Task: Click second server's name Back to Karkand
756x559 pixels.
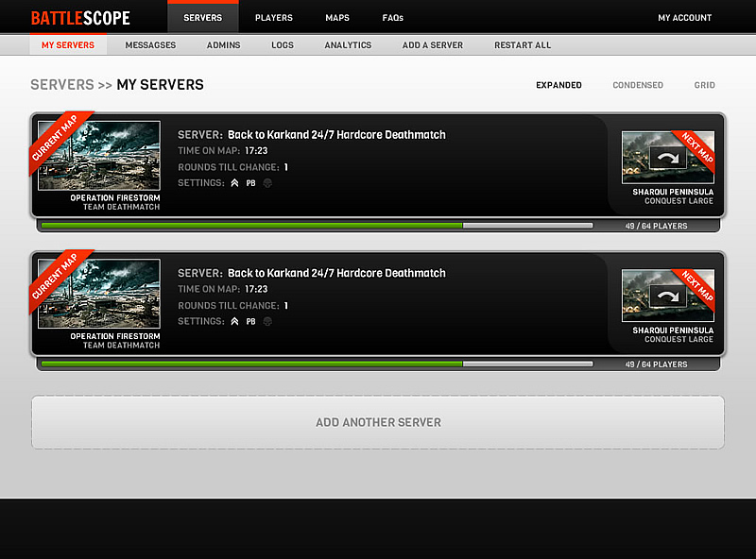Action: pyautogui.click(x=336, y=273)
